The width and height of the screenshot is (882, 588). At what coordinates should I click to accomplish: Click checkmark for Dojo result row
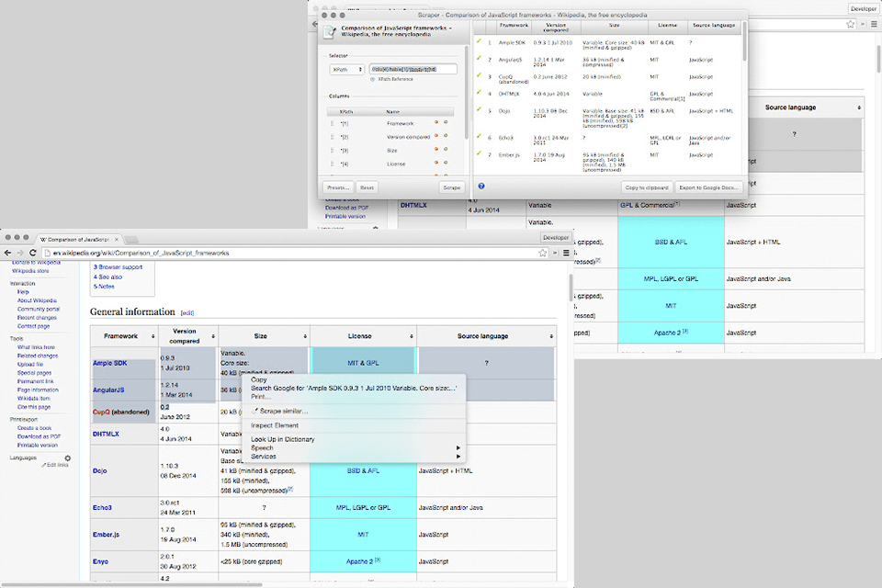pos(480,109)
